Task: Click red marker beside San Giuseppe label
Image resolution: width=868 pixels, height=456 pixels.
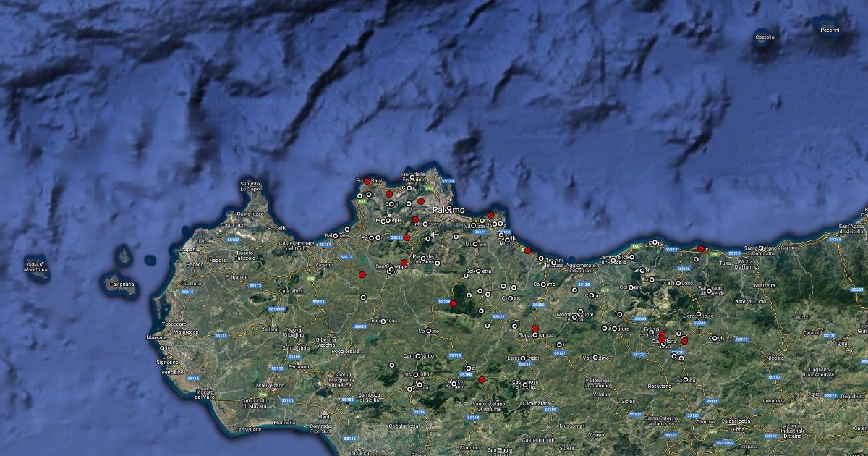Action: [x=404, y=263]
